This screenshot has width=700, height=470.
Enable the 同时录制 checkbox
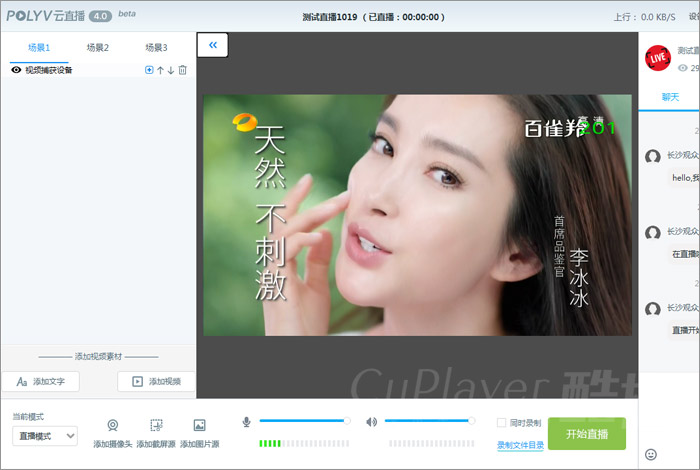point(502,423)
